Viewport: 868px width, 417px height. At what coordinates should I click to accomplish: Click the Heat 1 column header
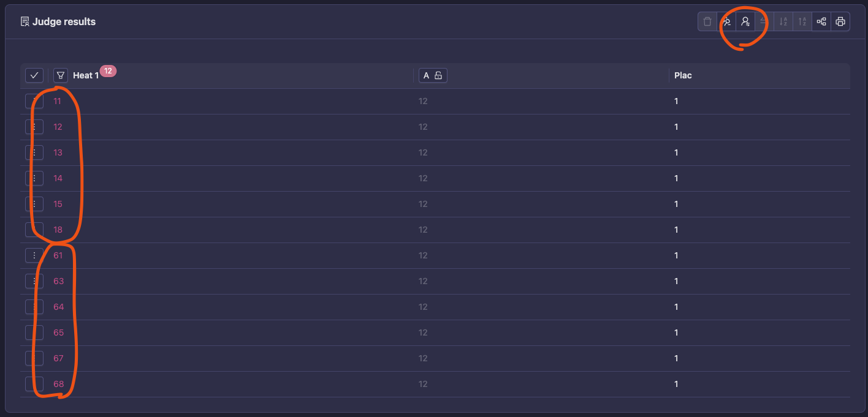click(x=86, y=76)
